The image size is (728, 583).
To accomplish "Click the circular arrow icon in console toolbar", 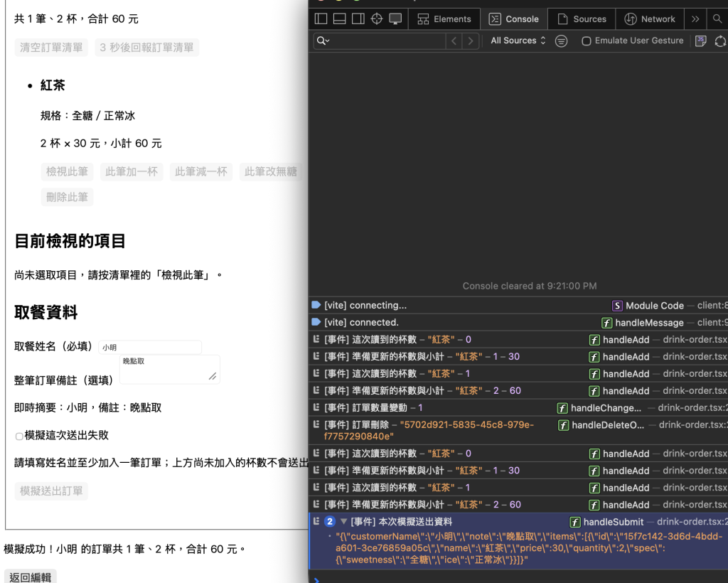I will [721, 41].
